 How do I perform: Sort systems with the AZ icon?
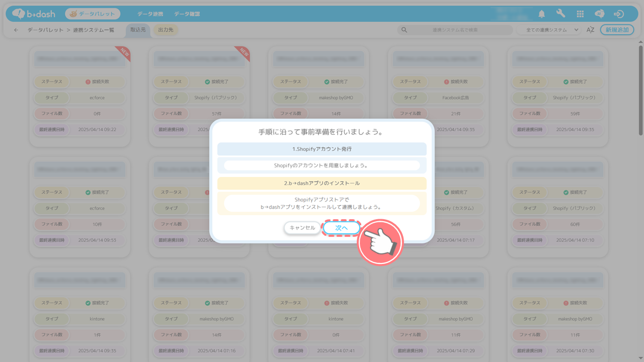(x=590, y=30)
